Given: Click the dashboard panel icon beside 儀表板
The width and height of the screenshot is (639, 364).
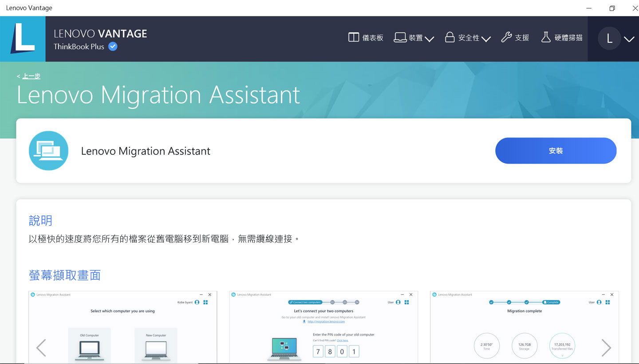Looking at the screenshot, I should tap(354, 38).
